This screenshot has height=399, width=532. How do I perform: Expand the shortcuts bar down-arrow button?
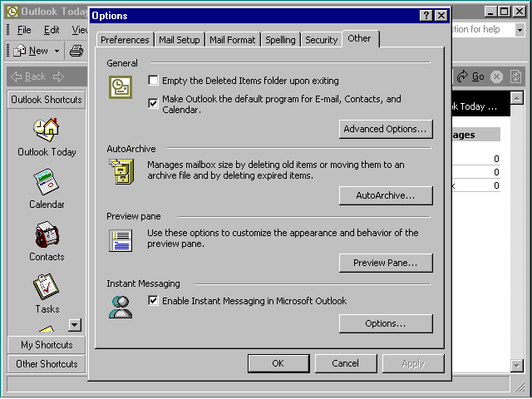(75, 325)
